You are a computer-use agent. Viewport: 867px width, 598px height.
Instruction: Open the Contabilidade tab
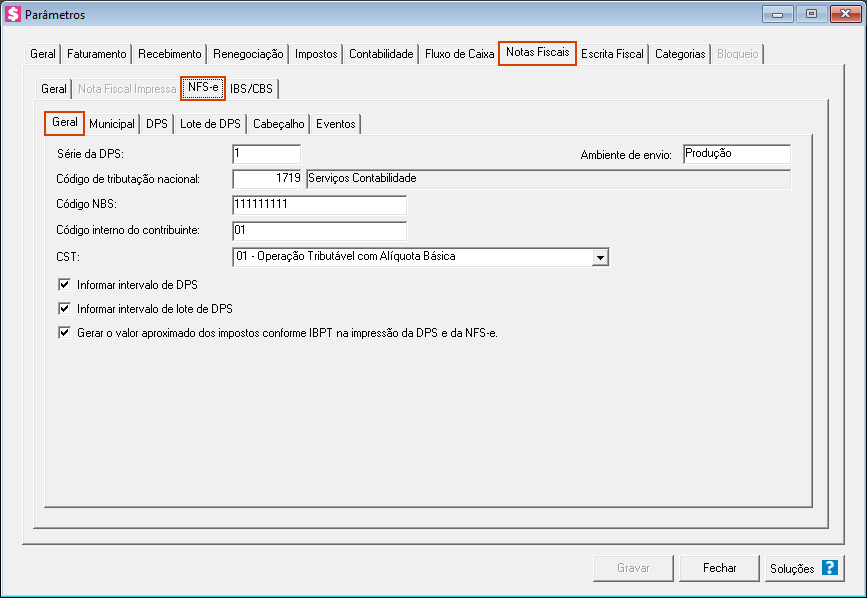[x=381, y=54]
